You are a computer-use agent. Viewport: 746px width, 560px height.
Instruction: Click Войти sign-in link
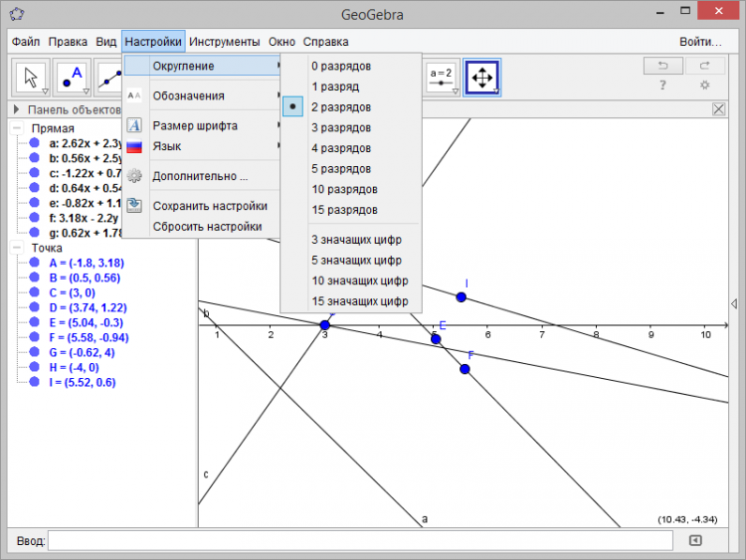tap(700, 42)
